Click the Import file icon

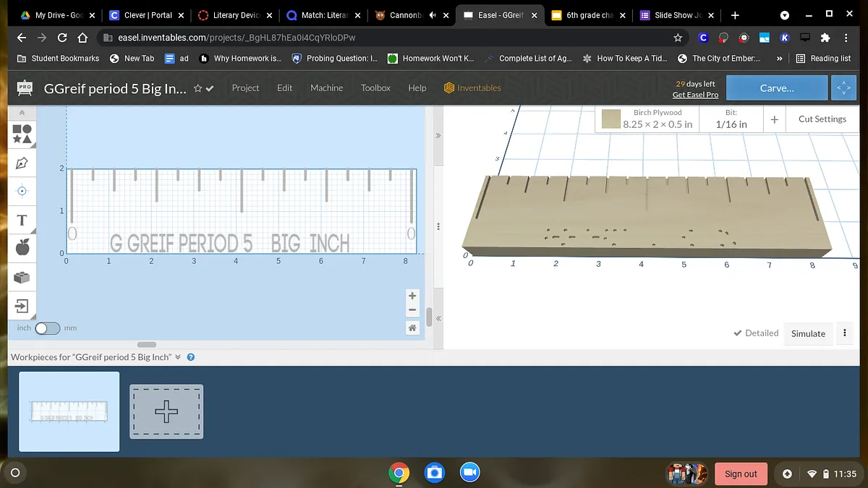pyautogui.click(x=22, y=306)
